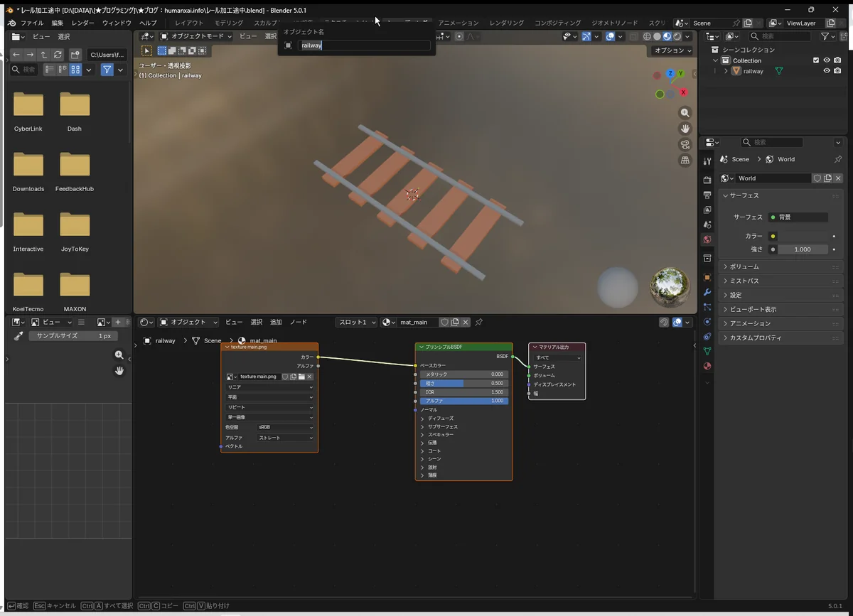Image resolution: width=853 pixels, height=616 pixels.
Task: Adjust the 粗さ slider in Principled BSDF
Action: [x=464, y=383]
